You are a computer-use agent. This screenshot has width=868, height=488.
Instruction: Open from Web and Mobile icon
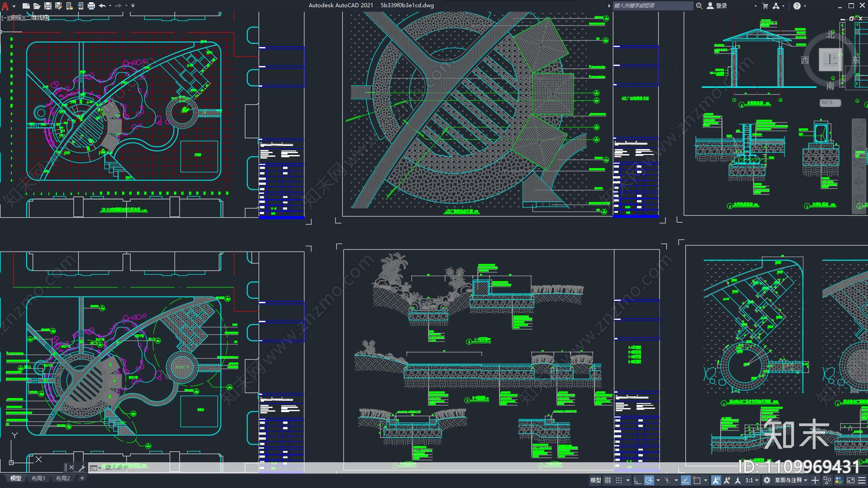[69, 6]
